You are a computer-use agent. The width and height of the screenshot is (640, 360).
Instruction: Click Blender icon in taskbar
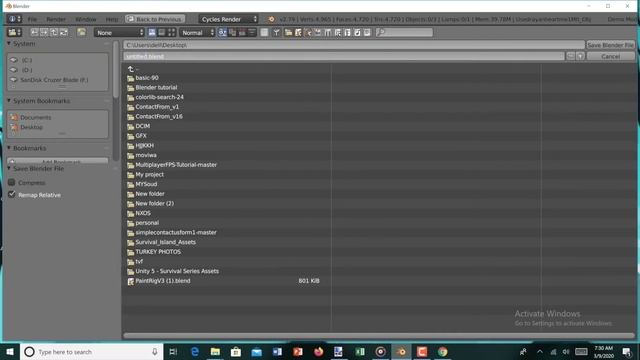click(401, 351)
